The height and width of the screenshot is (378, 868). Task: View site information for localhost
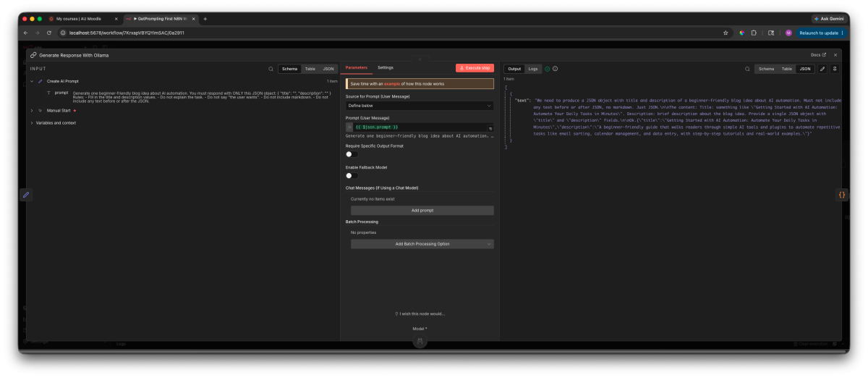[64, 33]
